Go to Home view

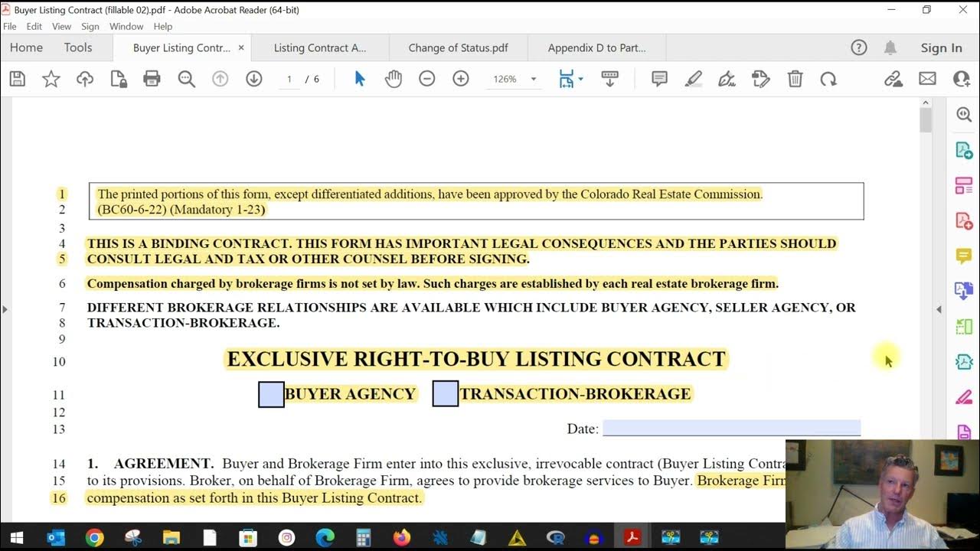pyautogui.click(x=26, y=47)
